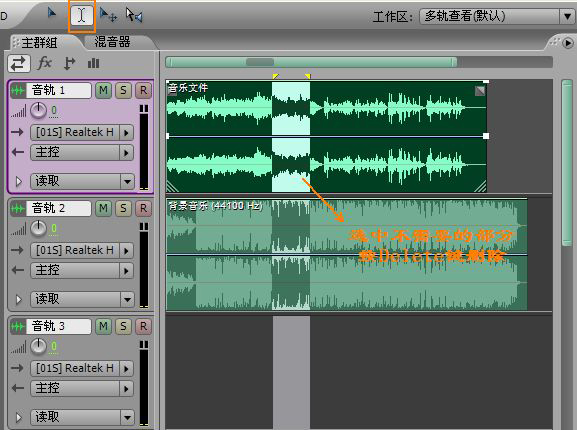
Task: Click the volume ramp icon on 音轨 3
Action: (x=18, y=347)
